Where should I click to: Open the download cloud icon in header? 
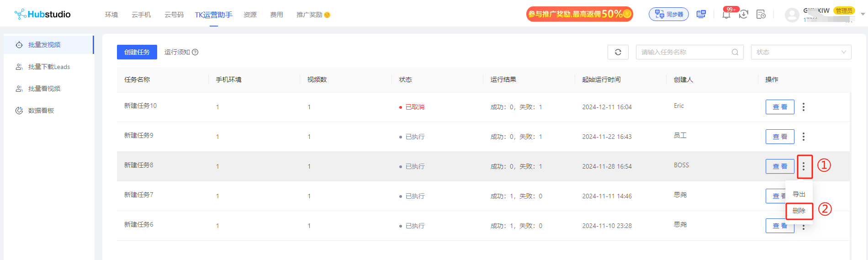coord(743,15)
